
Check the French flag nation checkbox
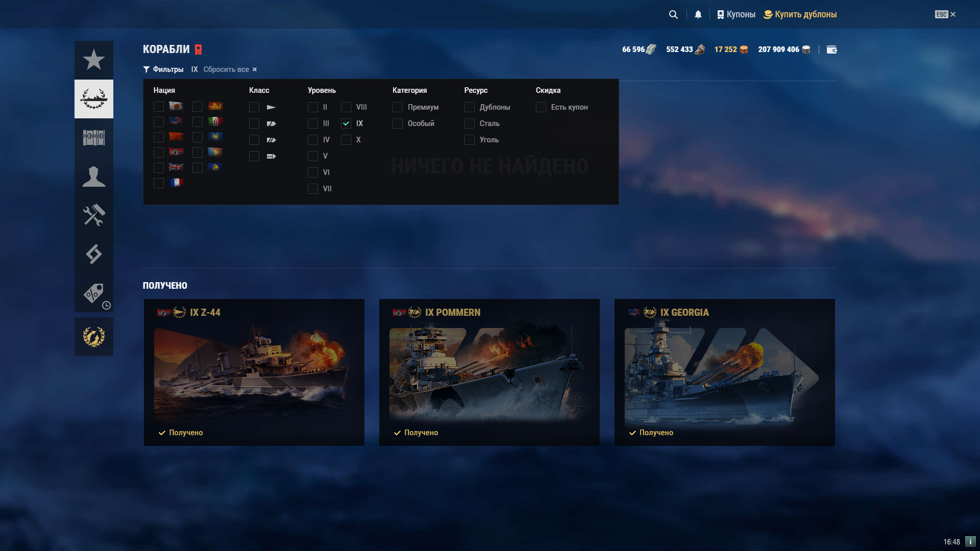click(x=159, y=183)
